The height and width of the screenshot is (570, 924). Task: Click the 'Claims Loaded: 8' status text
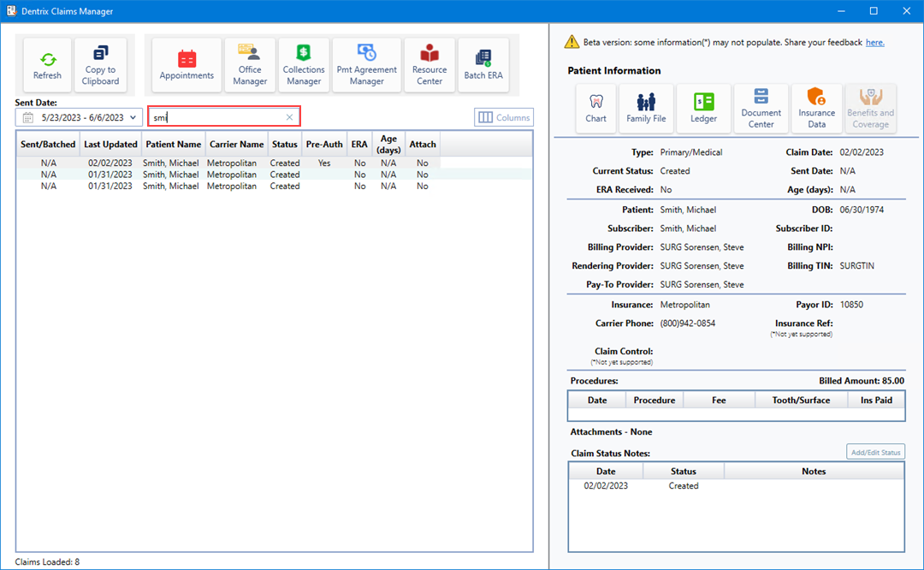click(x=47, y=561)
